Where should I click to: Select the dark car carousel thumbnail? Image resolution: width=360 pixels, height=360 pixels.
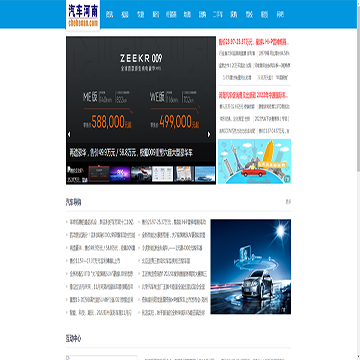point(141,174)
